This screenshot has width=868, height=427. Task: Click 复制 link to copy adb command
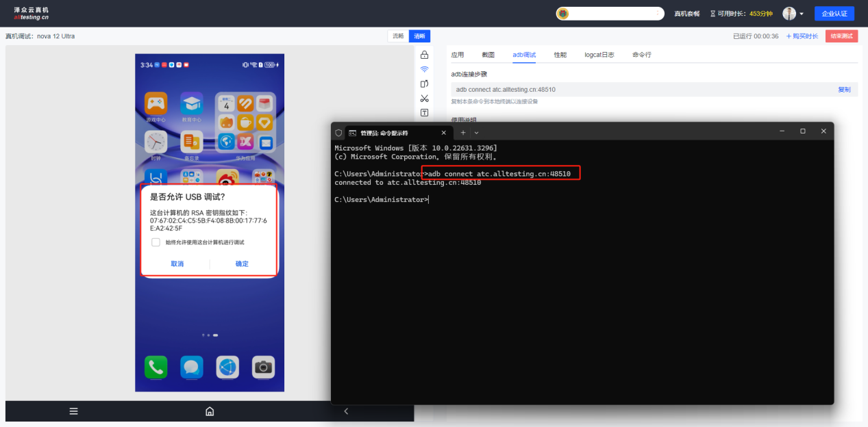[x=844, y=90]
